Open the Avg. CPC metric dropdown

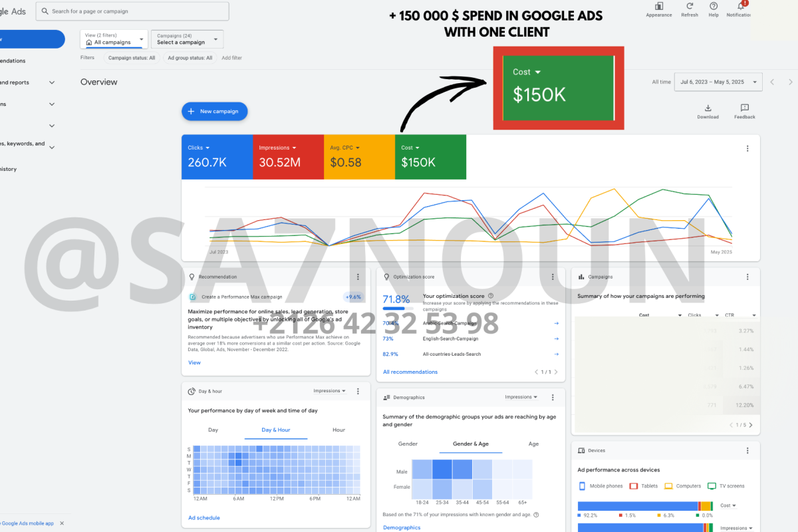pyautogui.click(x=344, y=148)
